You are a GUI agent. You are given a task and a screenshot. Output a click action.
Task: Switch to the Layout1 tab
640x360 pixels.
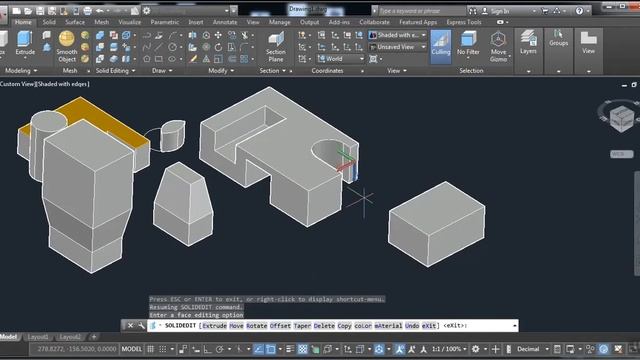pyautogui.click(x=38, y=337)
